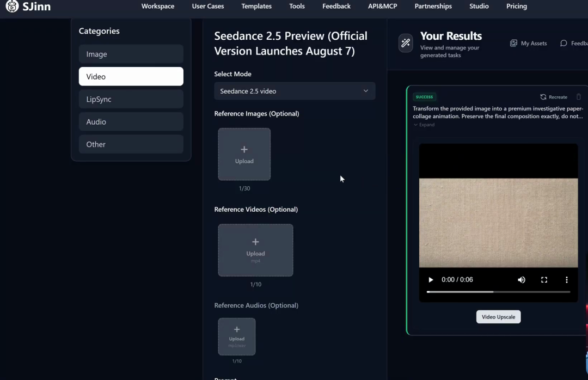Enter fullscreen for the video
Image resolution: width=588 pixels, height=380 pixels.
click(544, 280)
